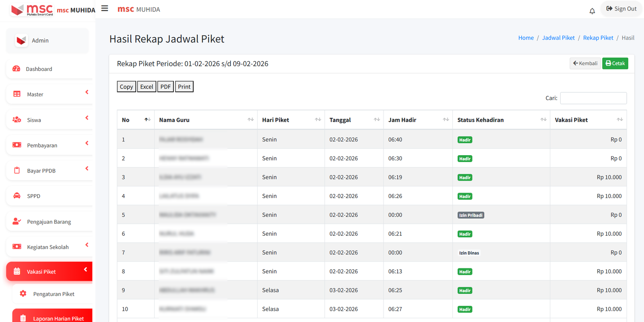Click the MSC Muhida logo

[32, 10]
